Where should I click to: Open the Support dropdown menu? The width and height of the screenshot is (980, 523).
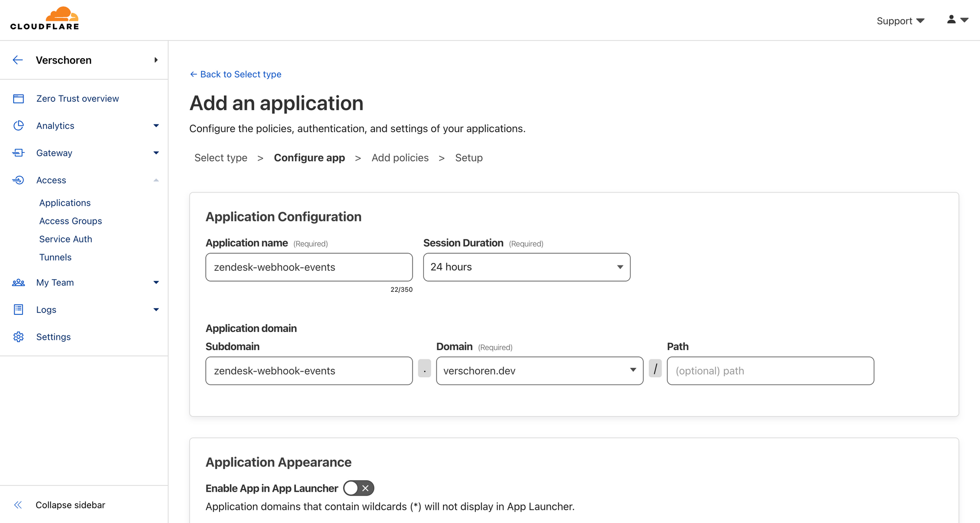pyautogui.click(x=900, y=21)
